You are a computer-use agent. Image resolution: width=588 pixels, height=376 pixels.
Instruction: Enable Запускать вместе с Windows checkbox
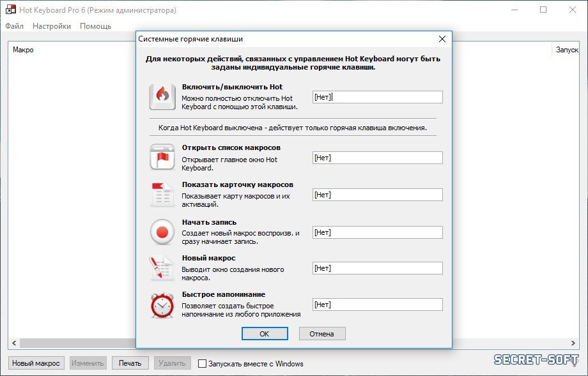[x=203, y=364]
